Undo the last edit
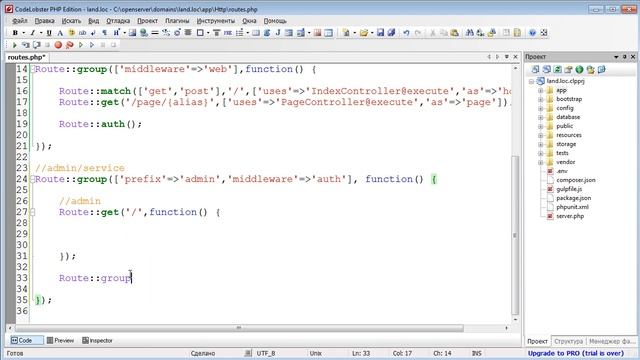The height and width of the screenshot is (360, 640). coord(406,33)
